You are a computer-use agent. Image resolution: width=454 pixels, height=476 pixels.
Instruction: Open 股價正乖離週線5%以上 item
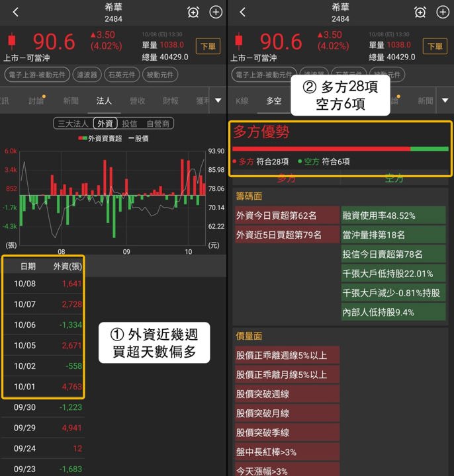click(287, 355)
